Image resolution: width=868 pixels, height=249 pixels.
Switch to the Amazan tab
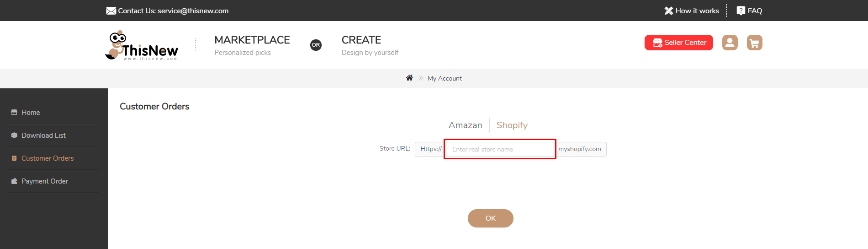point(465,125)
